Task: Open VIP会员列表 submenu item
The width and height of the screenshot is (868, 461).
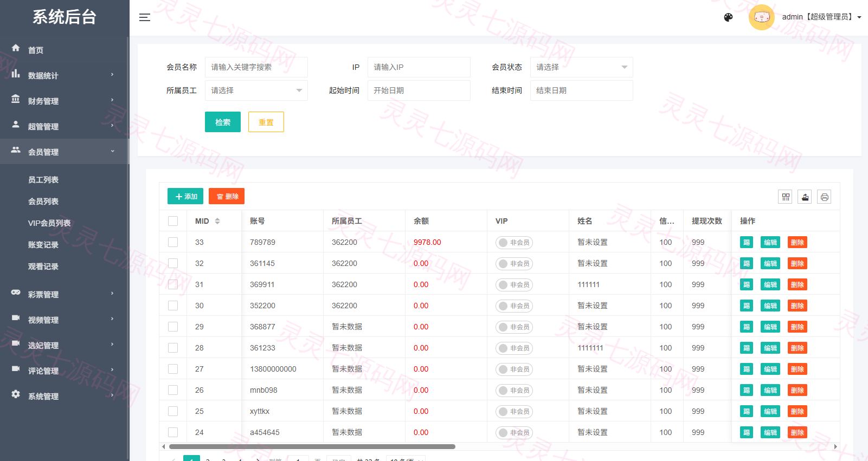Action: tap(49, 223)
